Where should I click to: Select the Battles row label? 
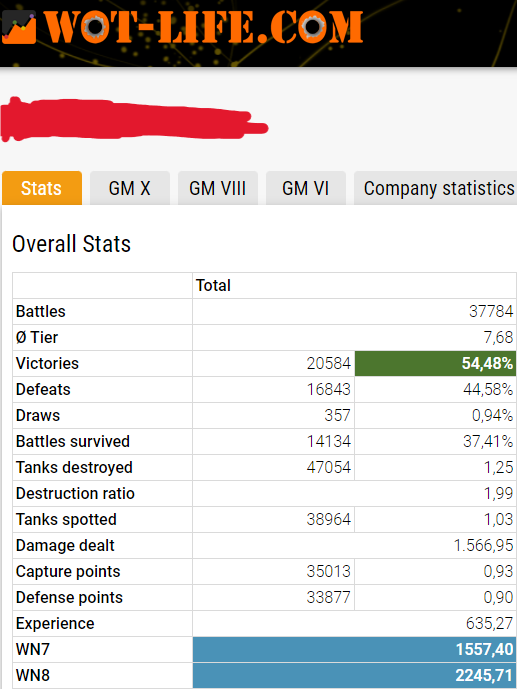click(x=40, y=312)
